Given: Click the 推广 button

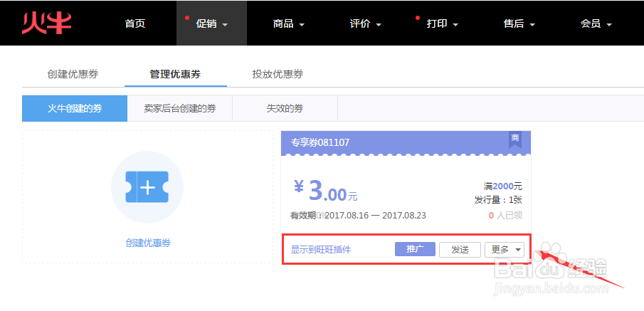Looking at the screenshot, I should click(416, 249).
